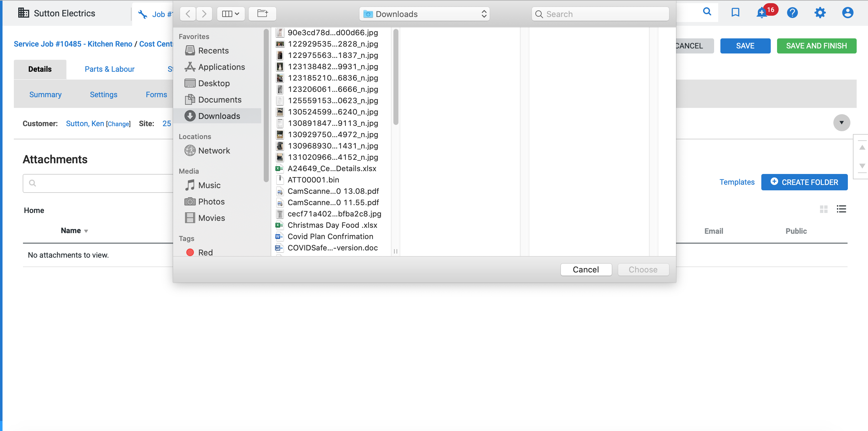Click the new folder icon in file dialog
Screen dimensions: 868x431
click(262, 14)
